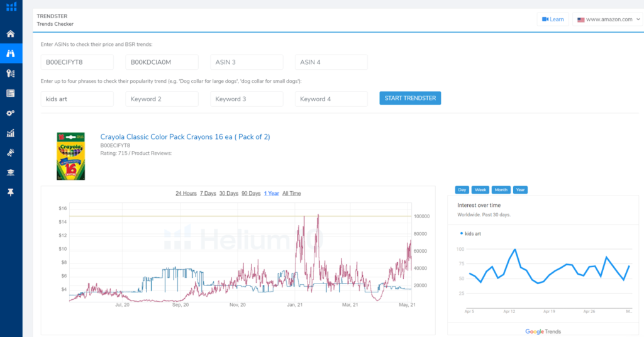Click the home icon in sidebar
Image resolution: width=644 pixels, height=337 pixels.
point(11,34)
